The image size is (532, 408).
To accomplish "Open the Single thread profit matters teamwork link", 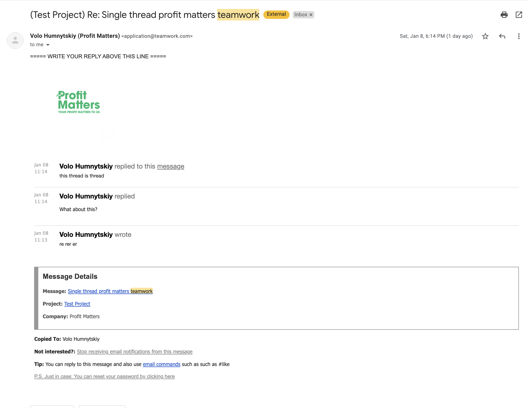I will [110, 291].
